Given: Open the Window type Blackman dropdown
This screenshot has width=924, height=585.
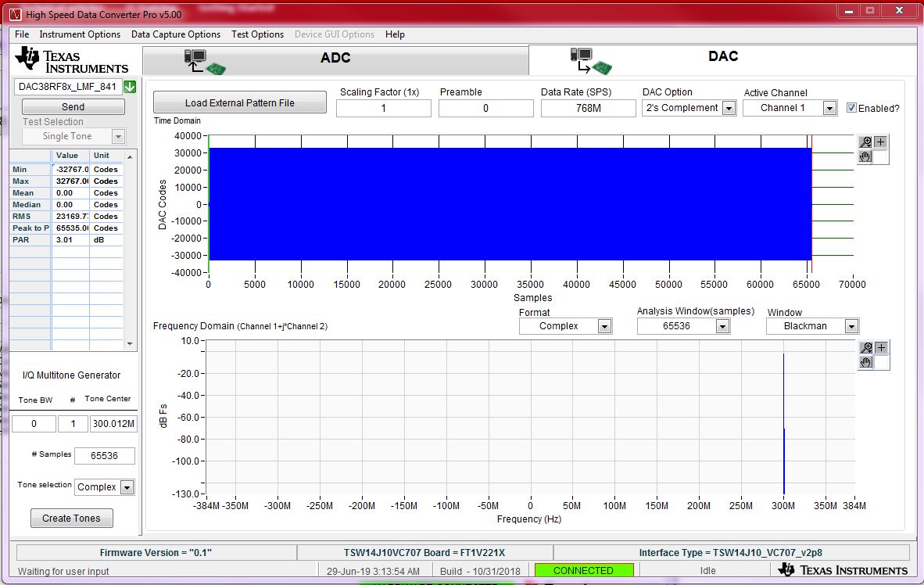Looking at the screenshot, I should pyautogui.click(x=851, y=327).
